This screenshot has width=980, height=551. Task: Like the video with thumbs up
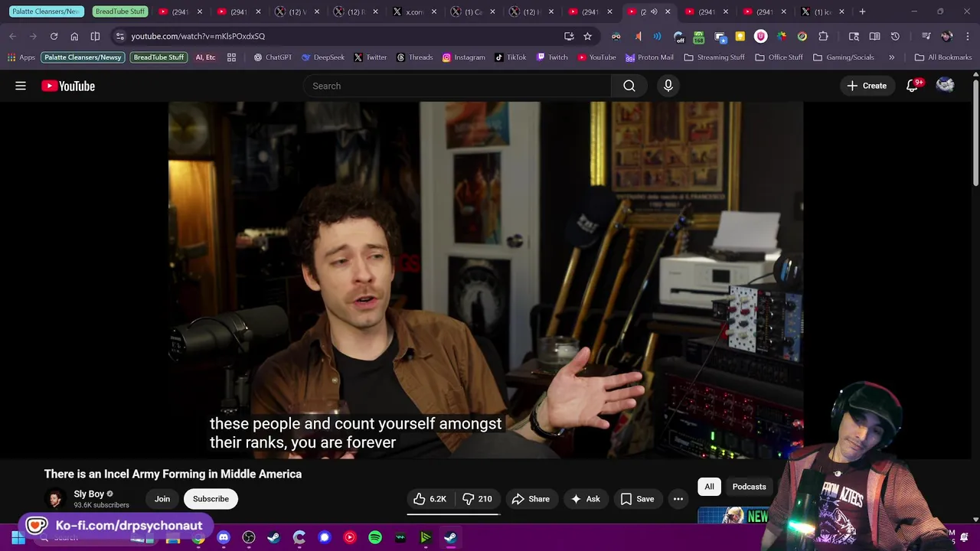(430, 499)
